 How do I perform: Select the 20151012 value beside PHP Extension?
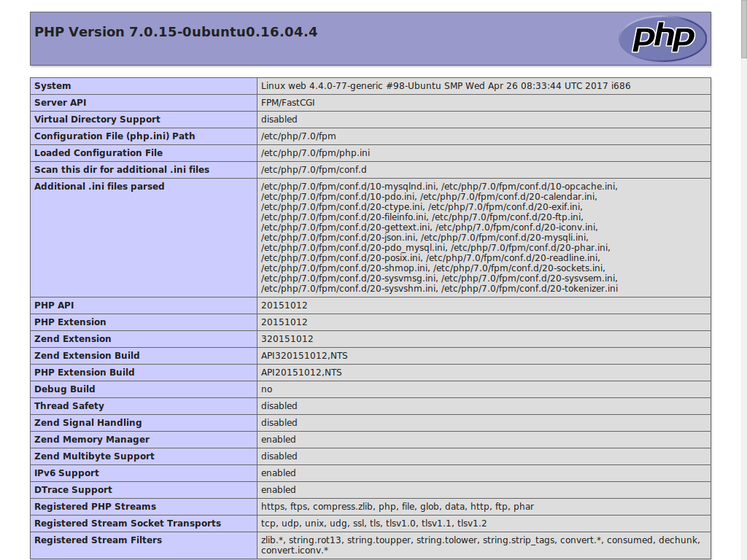coord(285,322)
